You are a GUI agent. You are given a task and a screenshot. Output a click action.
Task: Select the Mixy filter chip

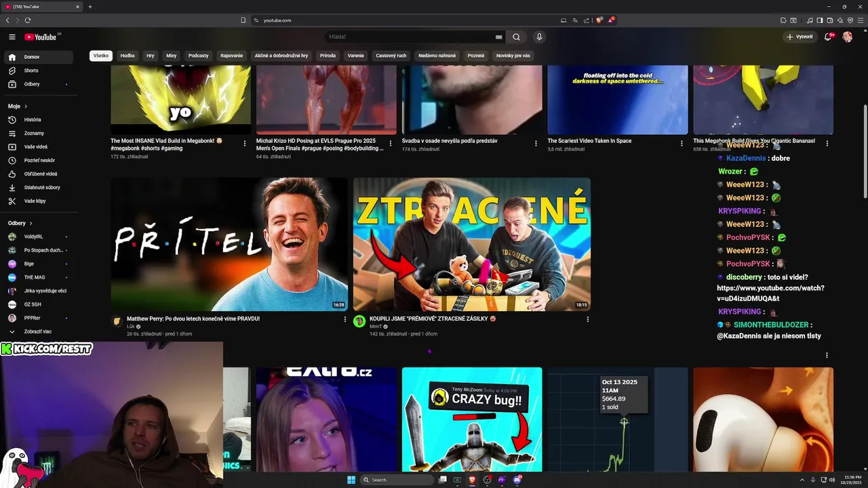click(x=172, y=56)
